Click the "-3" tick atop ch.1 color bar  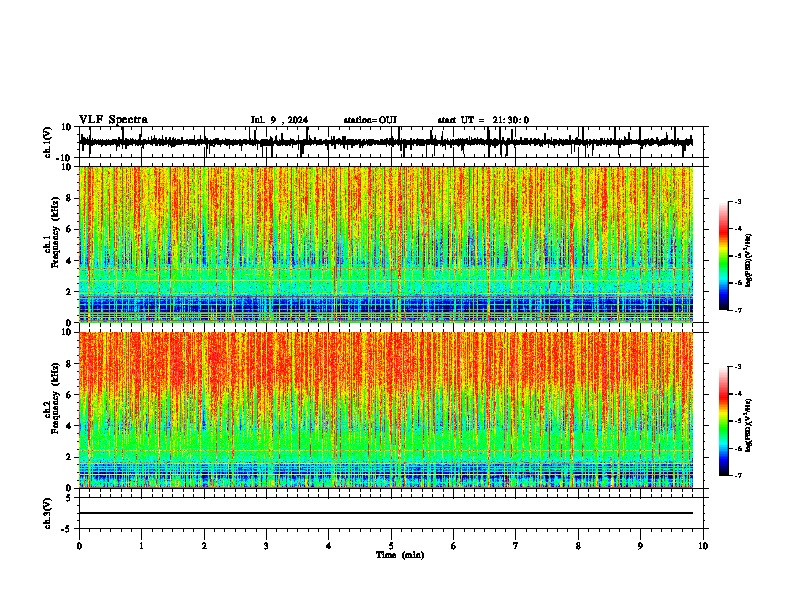pos(737,201)
